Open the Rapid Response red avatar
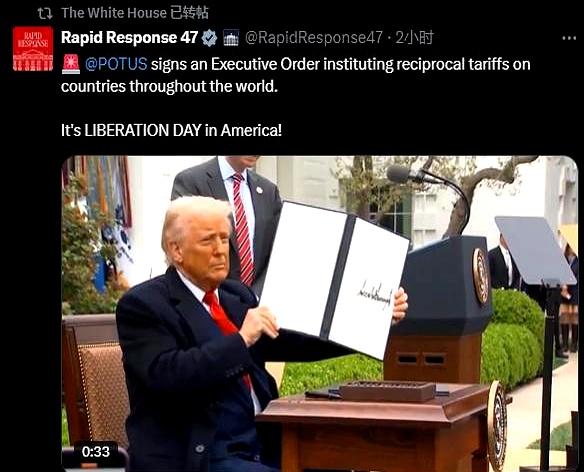 (x=33, y=48)
